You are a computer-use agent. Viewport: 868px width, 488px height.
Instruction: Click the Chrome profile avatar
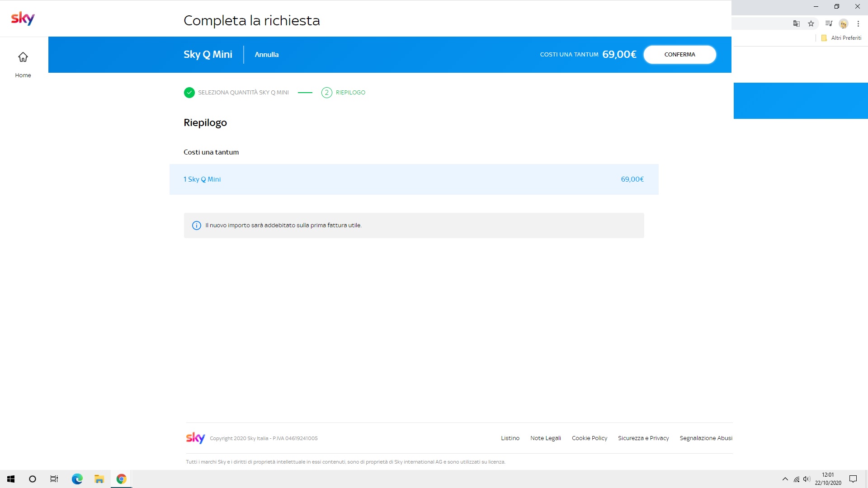pyautogui.click(x=844, y=23)
